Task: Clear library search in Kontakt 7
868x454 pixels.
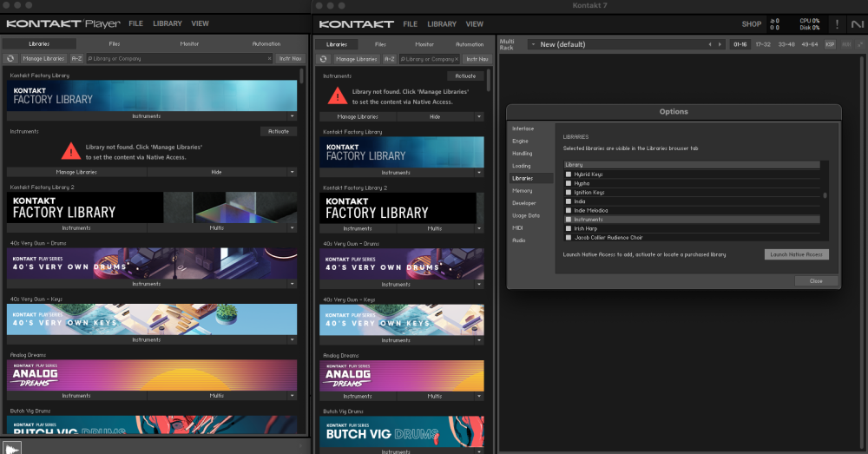Action: click(x=457, y=59)
